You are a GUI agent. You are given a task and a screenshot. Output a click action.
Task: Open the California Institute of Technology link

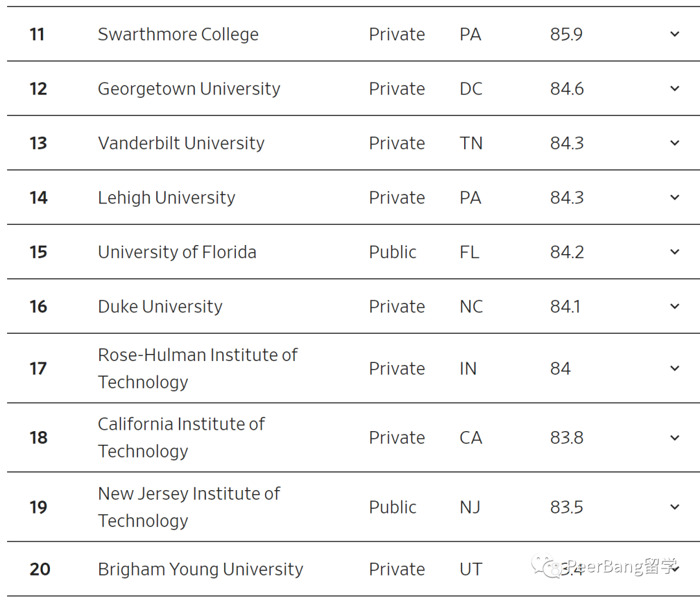[x=181, y=438]
